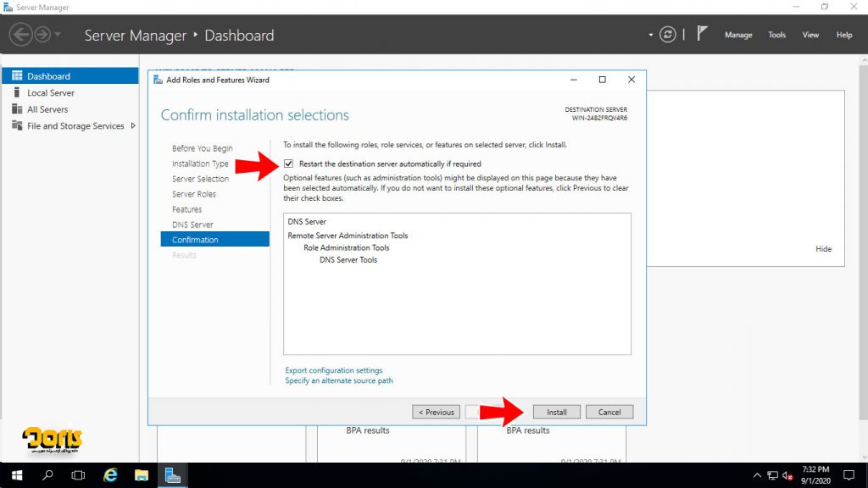Click the File and Storage Services icon
868x488 pixels.
(x=17, y=125)
